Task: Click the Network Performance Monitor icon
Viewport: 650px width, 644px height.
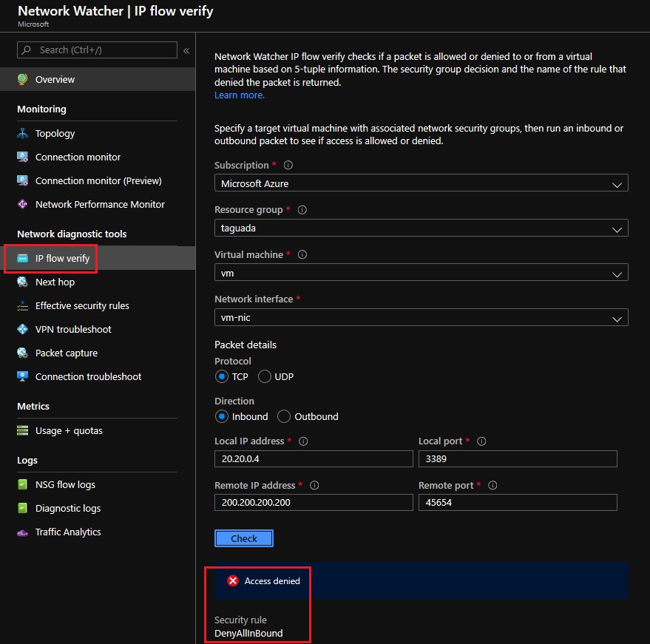Action: tap(22, 204)
